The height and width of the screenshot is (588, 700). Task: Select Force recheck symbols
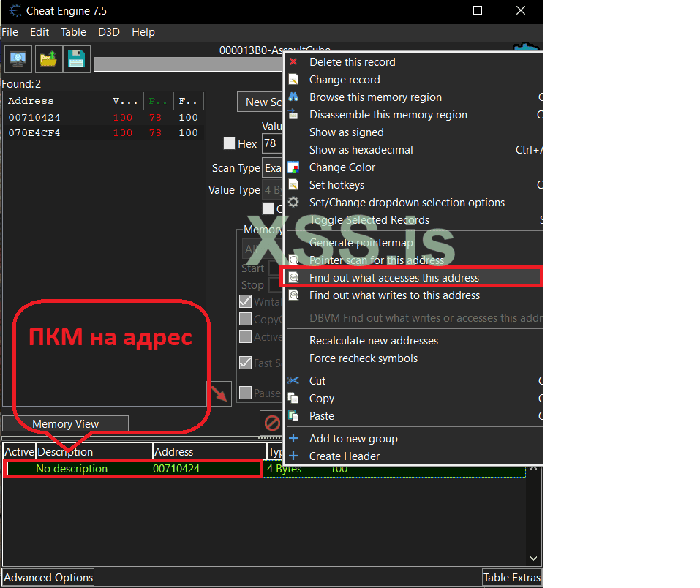click(x=413, y=358)
